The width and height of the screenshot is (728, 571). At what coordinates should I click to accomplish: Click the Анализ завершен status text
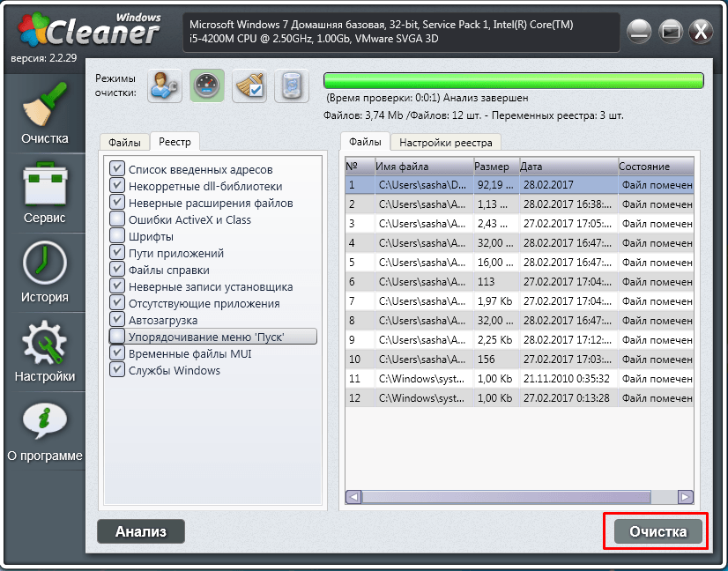tap(487, 98)
